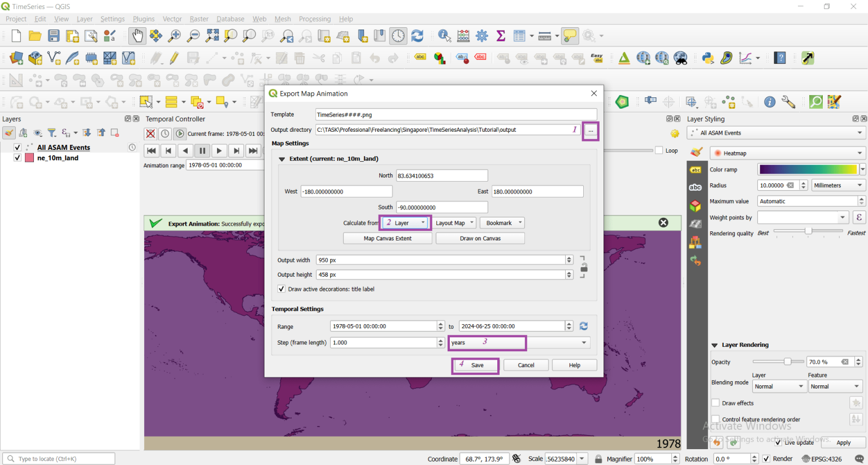Save the map animation export
Viewport: 868px width, 465px height.
point(475,365)
